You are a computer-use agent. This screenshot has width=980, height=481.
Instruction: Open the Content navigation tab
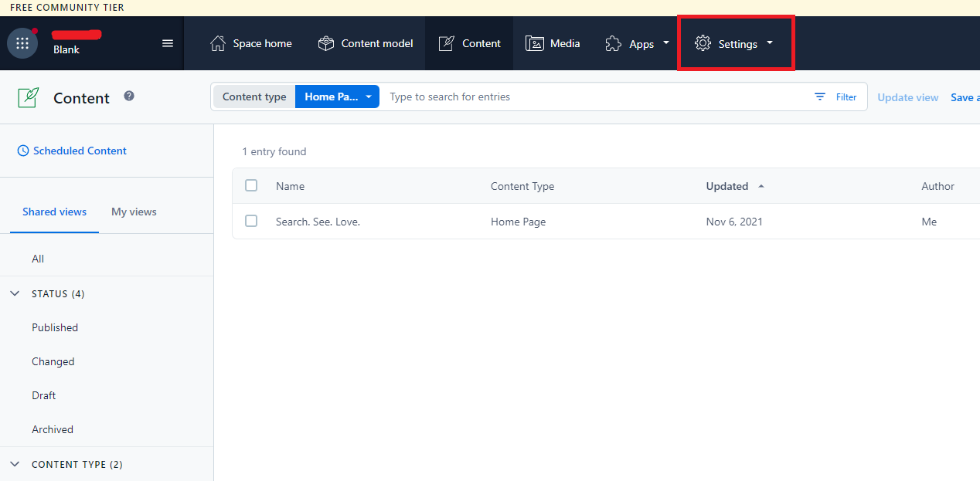coord(469,43)
